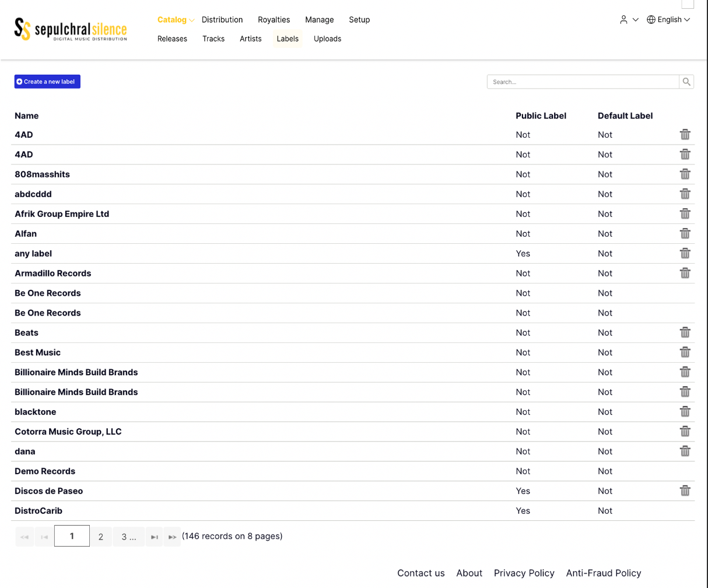This screenshot has width=708, height=588.
Task: Click the Sepulchral Silence logo
Action: click(71, 29)
